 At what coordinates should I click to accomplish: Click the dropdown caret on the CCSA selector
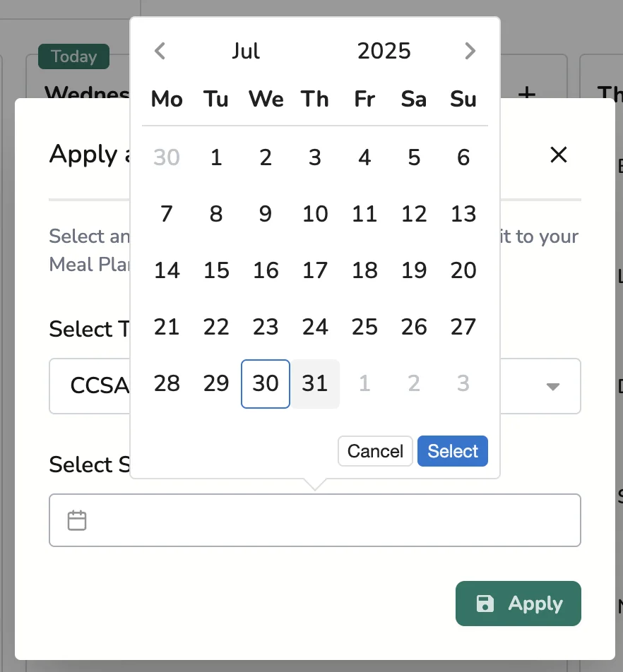click(553, 386)
